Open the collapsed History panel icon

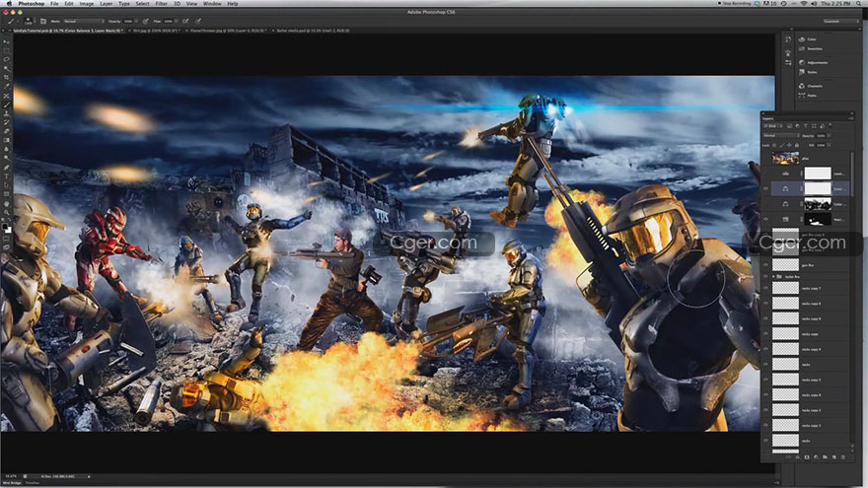pos(788,39)
